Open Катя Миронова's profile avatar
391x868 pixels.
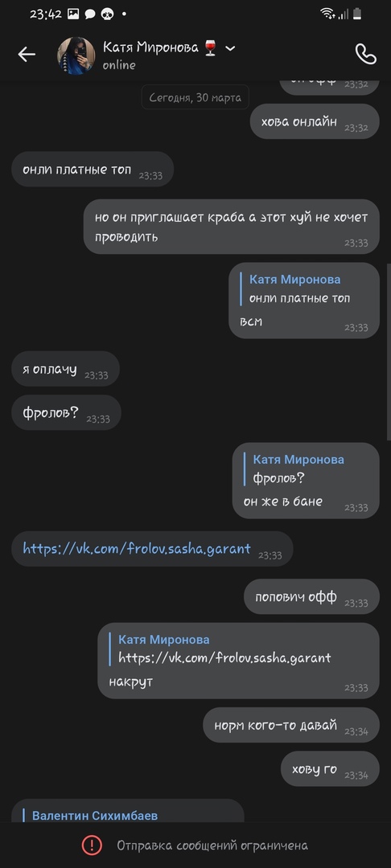click(76, 55)
